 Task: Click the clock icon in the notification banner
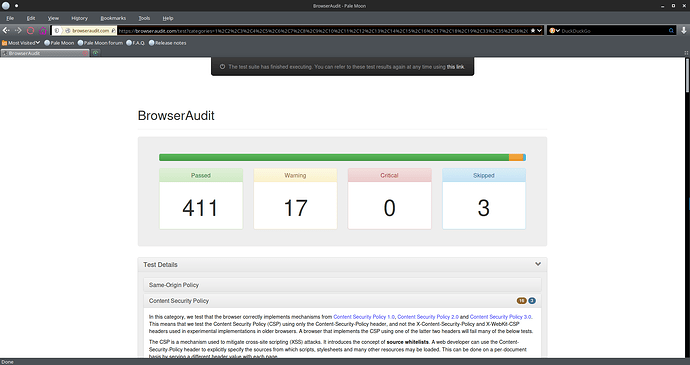coord(222,67)
